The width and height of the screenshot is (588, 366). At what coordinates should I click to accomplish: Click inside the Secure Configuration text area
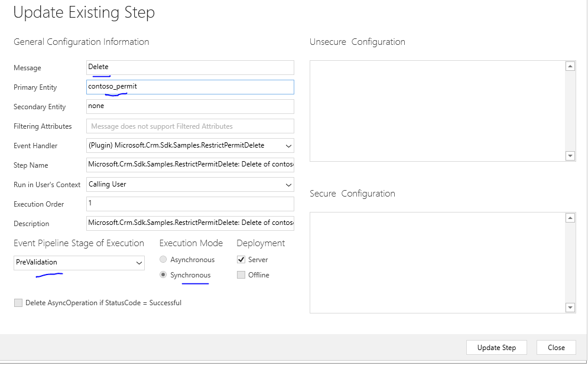tap(437, 263)
